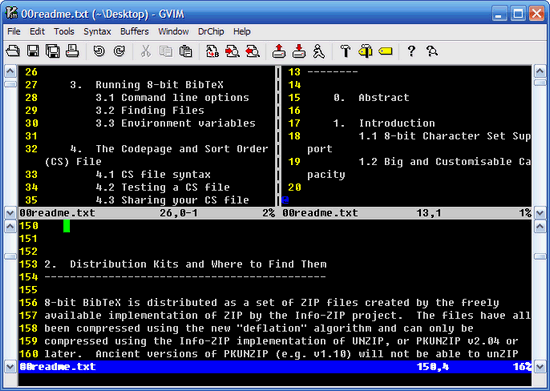
Task: Open the Window menu
Action: click(x=173, y=32)
